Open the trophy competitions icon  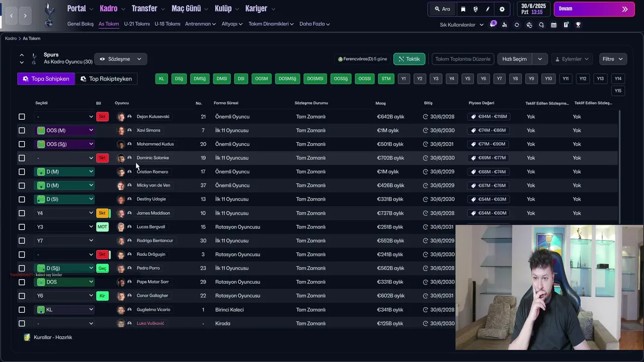(x=579, y=25)
